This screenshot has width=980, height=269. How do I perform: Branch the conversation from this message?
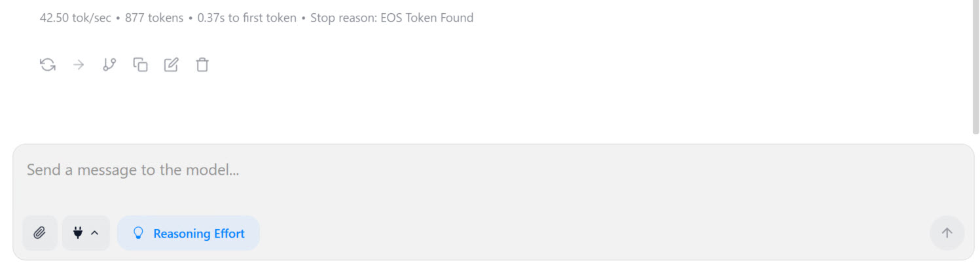point(109,65)
